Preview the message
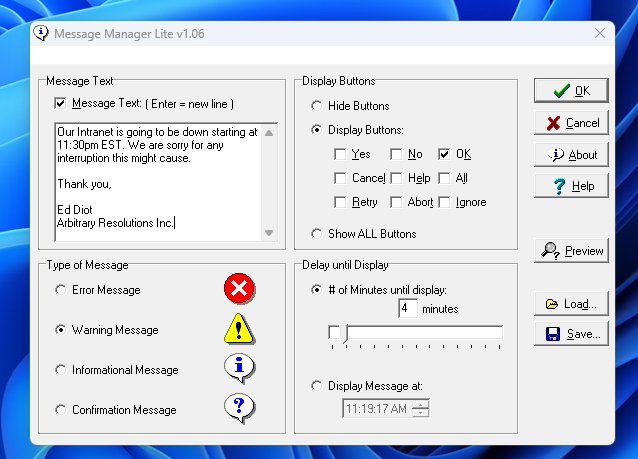Image resolution: width=638 pixels, height=459 pixels. click(571, 251)
